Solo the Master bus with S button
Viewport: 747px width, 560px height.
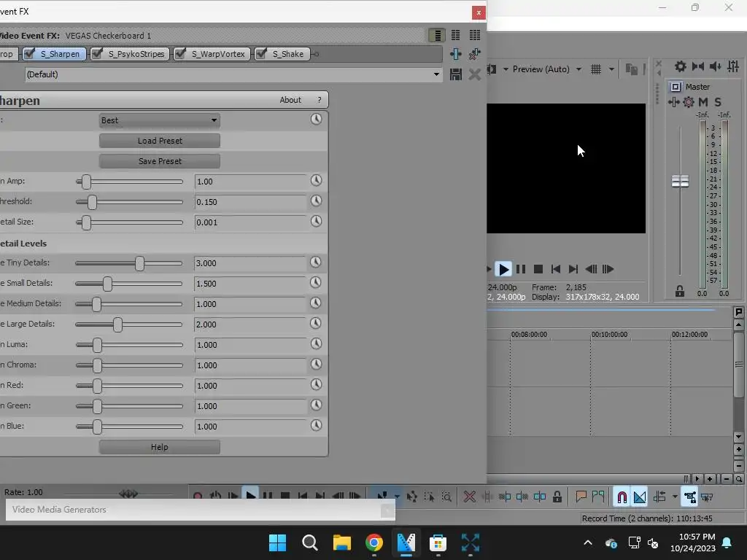[718, 102]
